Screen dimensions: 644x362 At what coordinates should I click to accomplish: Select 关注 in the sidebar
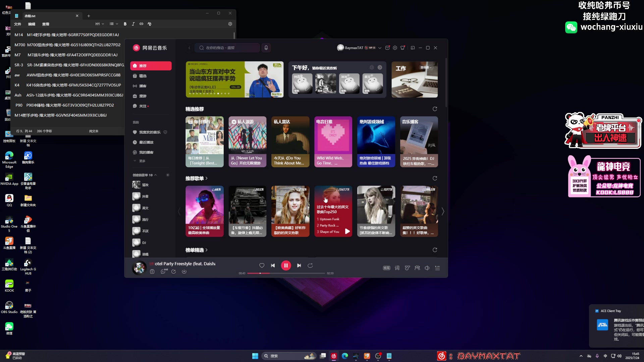click(151, 106)
